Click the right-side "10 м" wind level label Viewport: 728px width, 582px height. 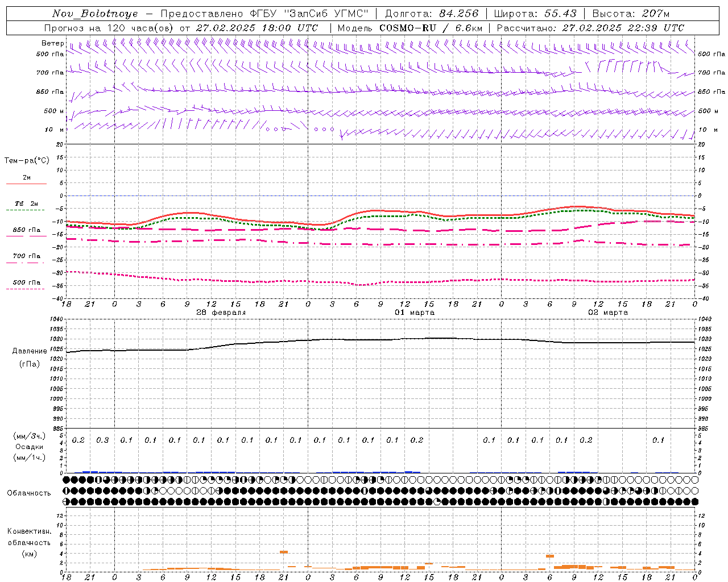(707, 130)
